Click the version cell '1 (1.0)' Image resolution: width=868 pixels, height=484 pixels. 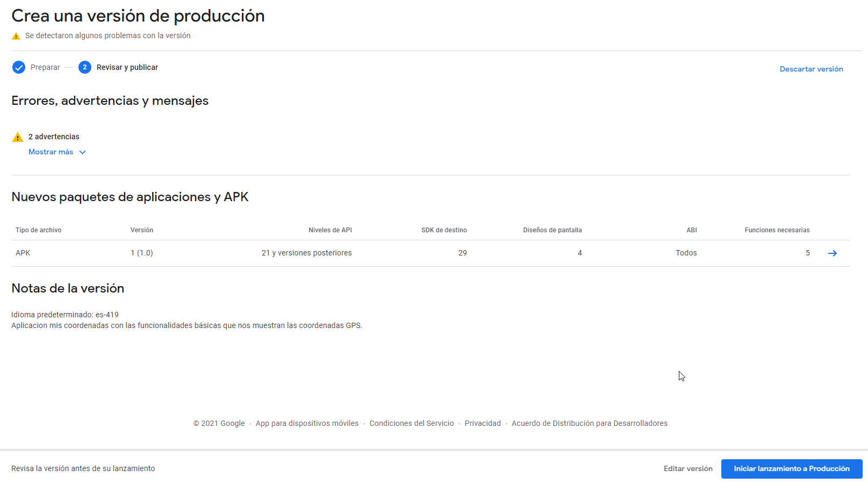click(142, 253)
